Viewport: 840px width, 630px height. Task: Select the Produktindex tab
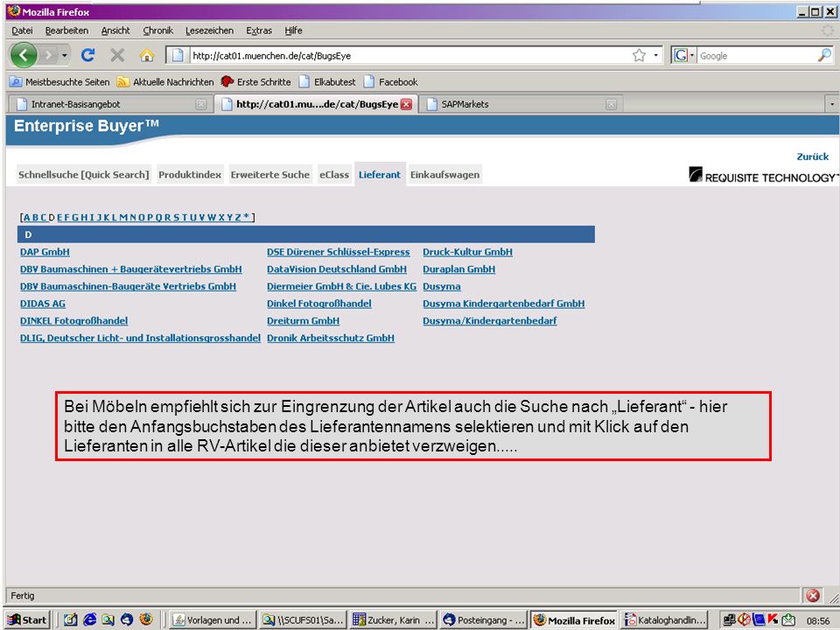point(190,175)
